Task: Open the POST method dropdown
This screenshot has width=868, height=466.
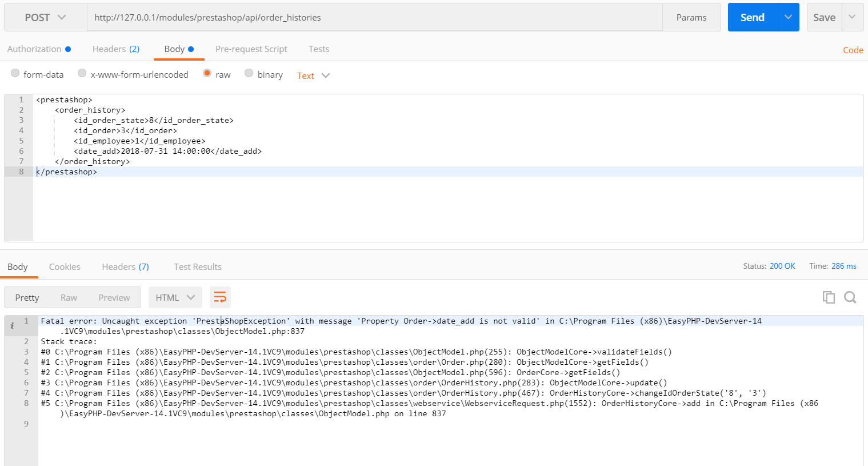Action: [x=45, y=18]
